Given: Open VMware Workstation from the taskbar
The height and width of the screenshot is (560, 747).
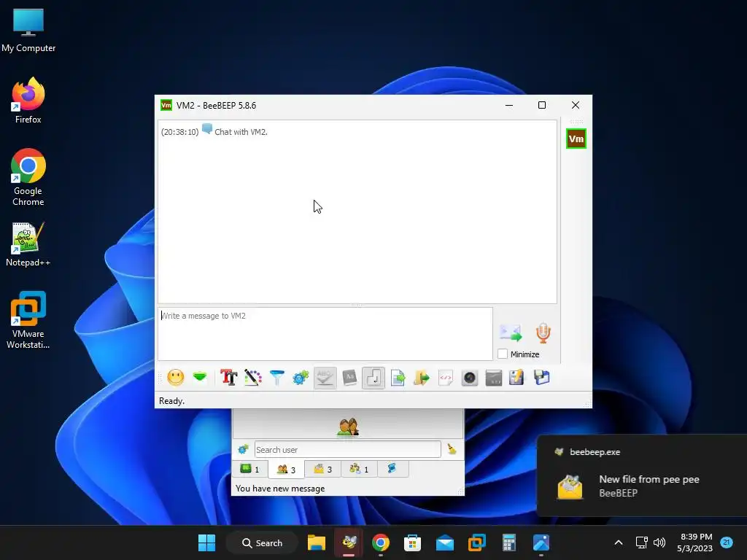Looking at the screenshot, I should tap(477, 542).
